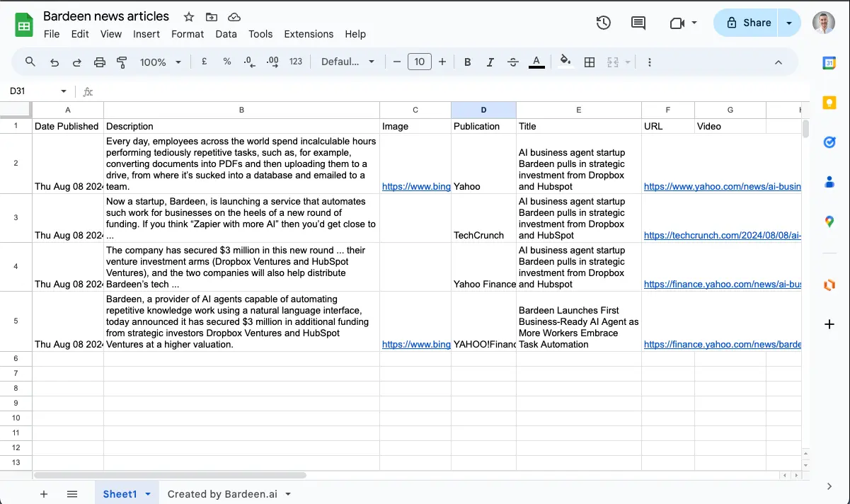Open Google Keep side panel
The height and width of the screenshot is (504, 850).
click(829, 103)
